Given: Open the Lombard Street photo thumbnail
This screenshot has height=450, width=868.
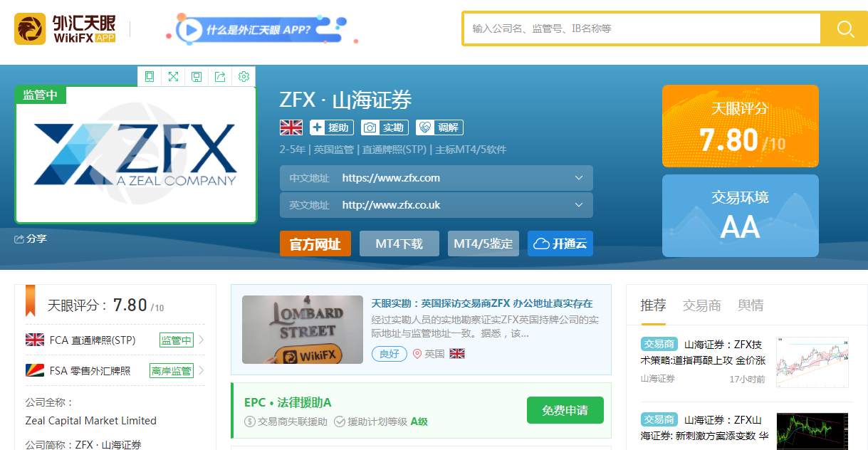Looking at the screenshot, I should click(x=302, y=330).
